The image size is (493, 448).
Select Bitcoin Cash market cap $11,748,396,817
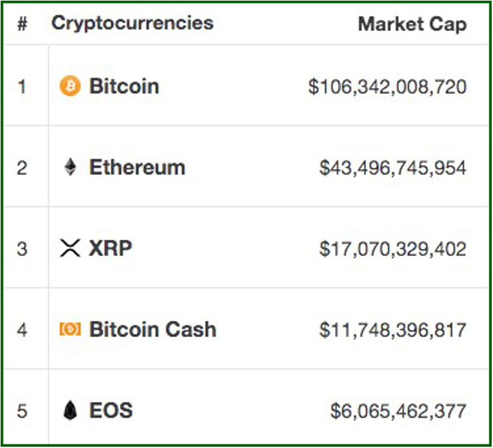point(392,330)
